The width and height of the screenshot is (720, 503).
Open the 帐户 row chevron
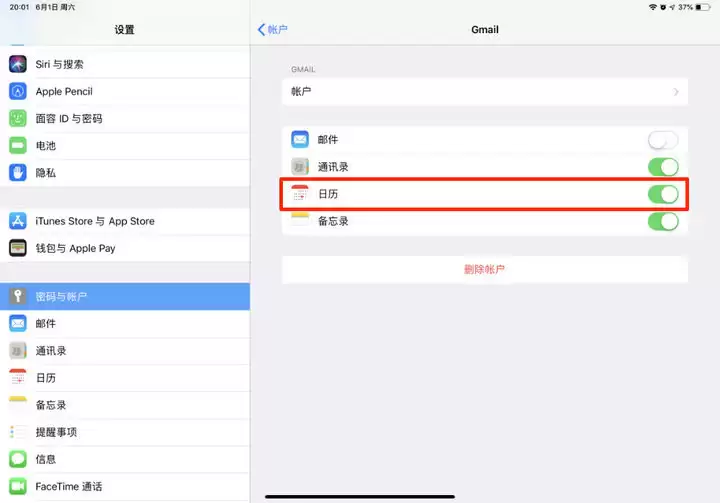click(676, 92)
